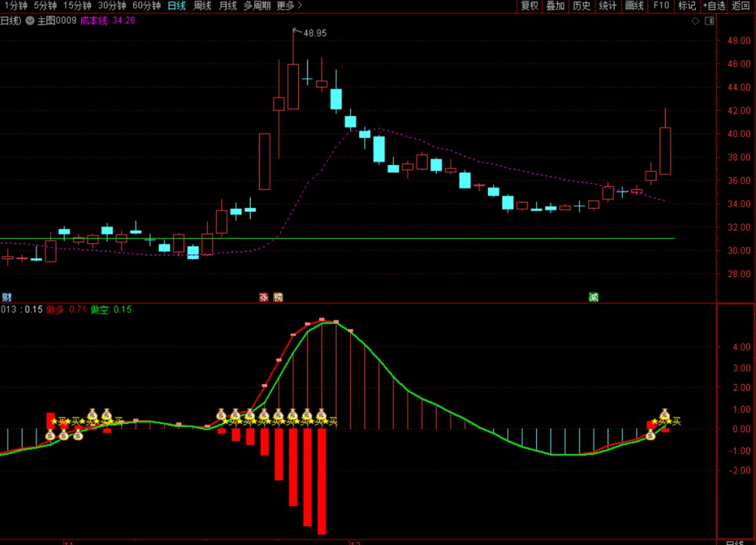Click the diamond icon at chart top right
The image size is (756, 545).
point(695,21)
